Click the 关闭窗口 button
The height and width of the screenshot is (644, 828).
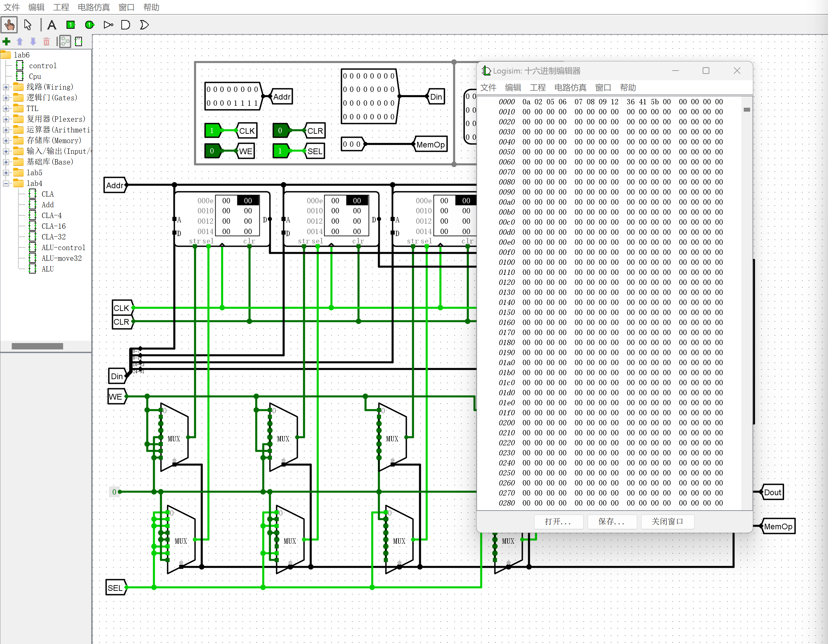tap(667, 522)
